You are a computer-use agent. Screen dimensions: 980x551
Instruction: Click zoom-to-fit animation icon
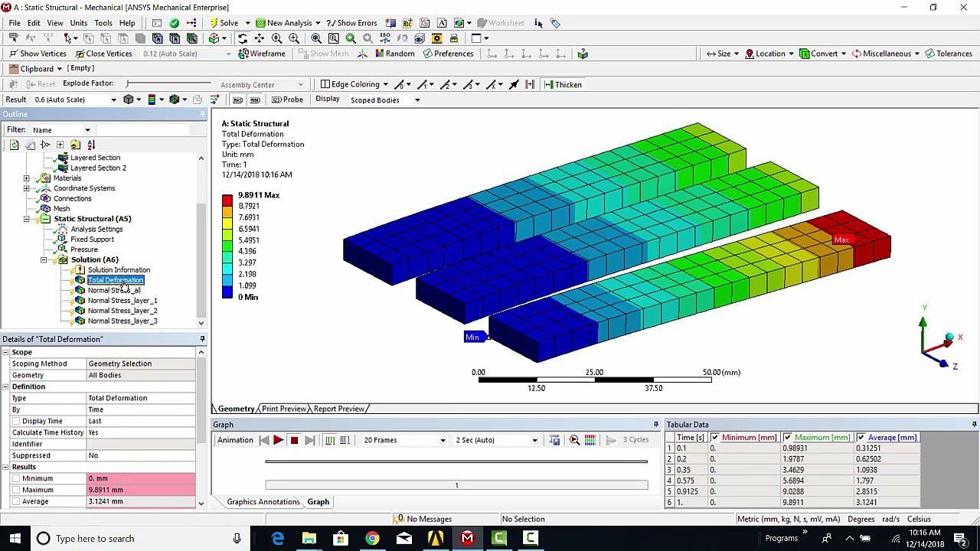click(574, 440)
